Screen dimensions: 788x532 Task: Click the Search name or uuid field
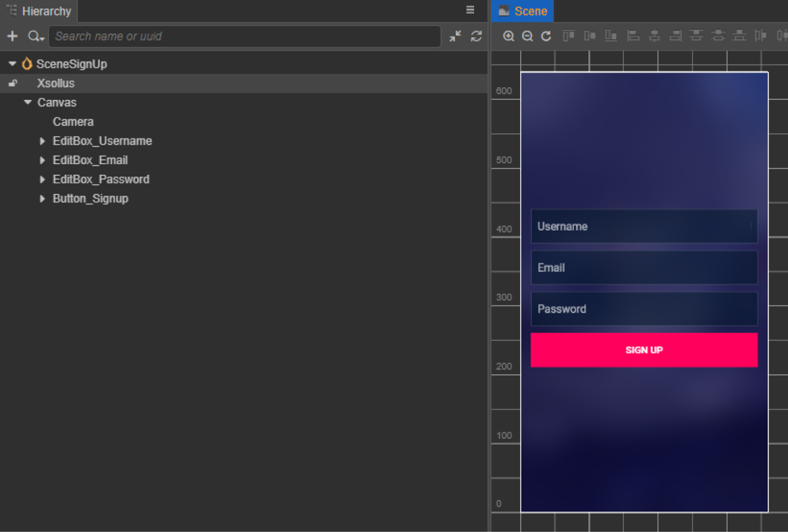point(244,36)
